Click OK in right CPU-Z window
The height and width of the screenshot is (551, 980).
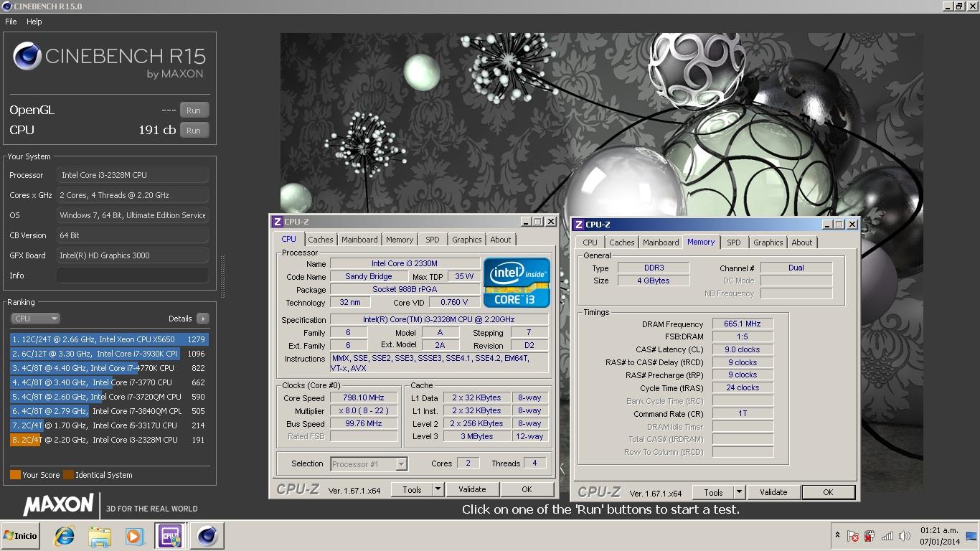coord(828,492)
